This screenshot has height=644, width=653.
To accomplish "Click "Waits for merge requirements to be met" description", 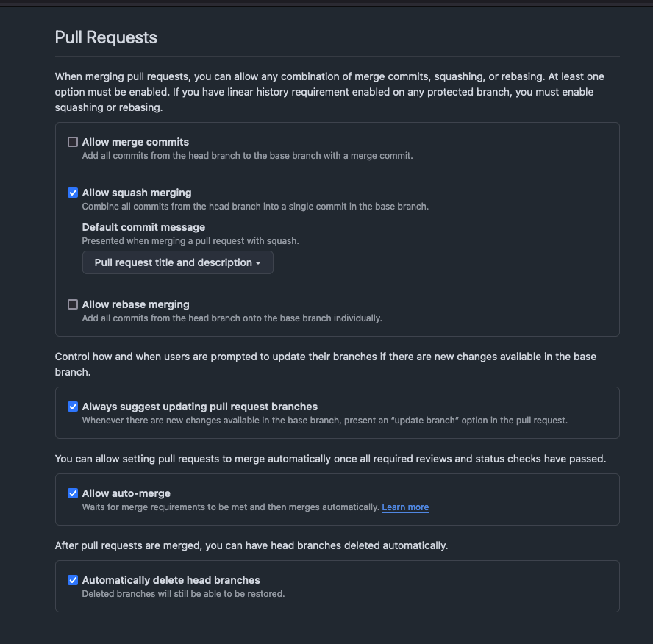I will [x=230, y=507].
